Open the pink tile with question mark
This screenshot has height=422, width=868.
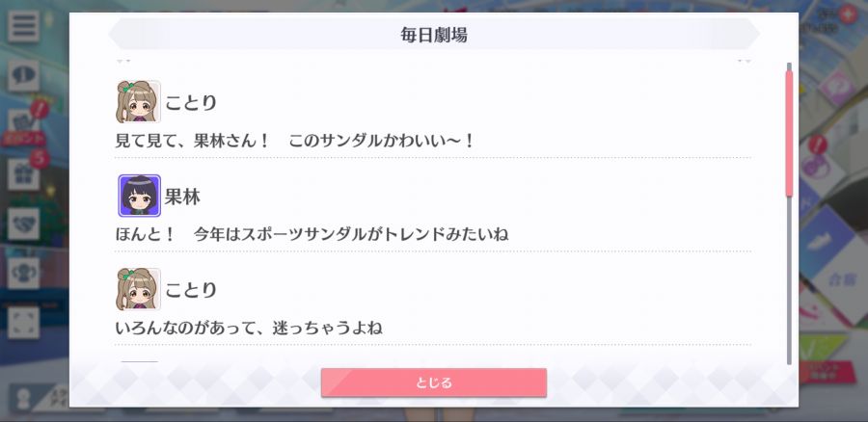coord(836,89)
